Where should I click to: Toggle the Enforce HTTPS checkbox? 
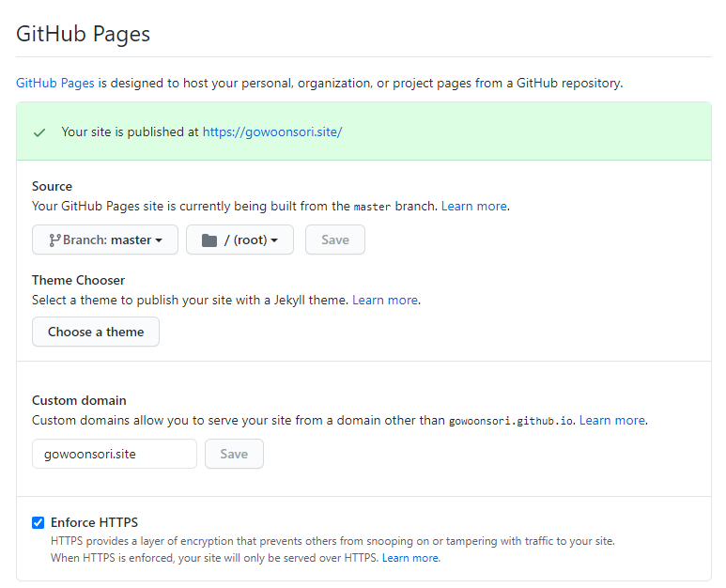coord(38,522)
